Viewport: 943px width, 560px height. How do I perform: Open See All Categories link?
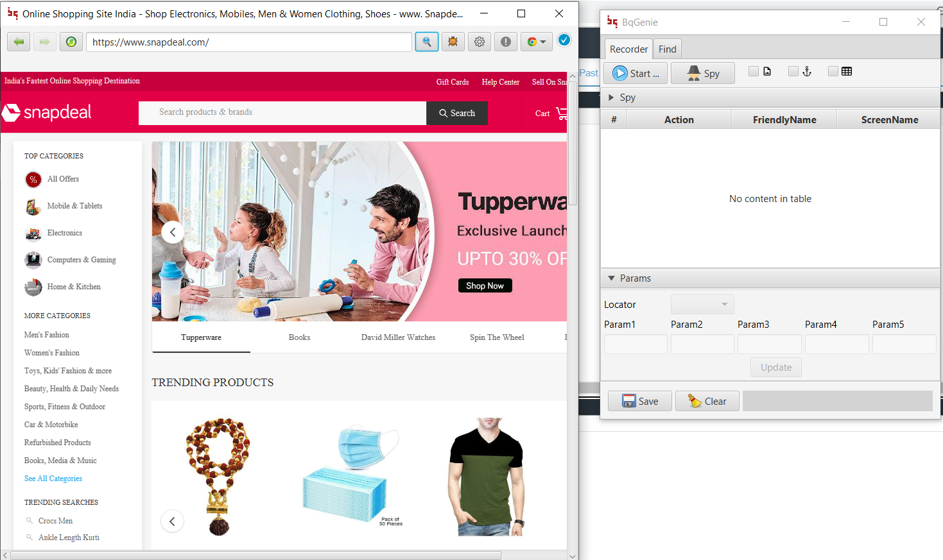pos(53,479)
